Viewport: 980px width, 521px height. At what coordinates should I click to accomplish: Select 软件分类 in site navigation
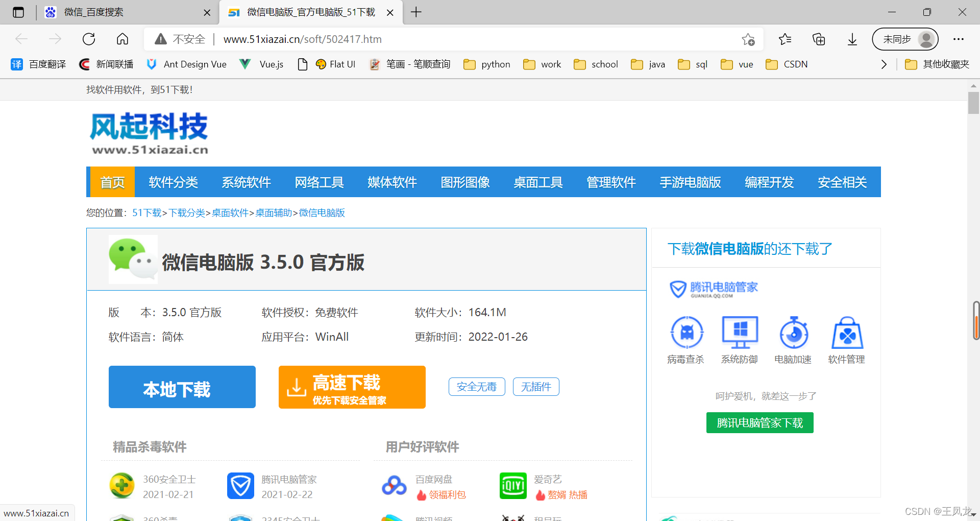click(173, 182)
